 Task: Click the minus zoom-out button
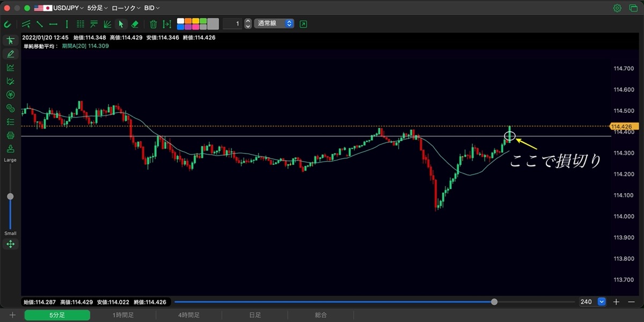pyautogui.click(x=631, y=302)
